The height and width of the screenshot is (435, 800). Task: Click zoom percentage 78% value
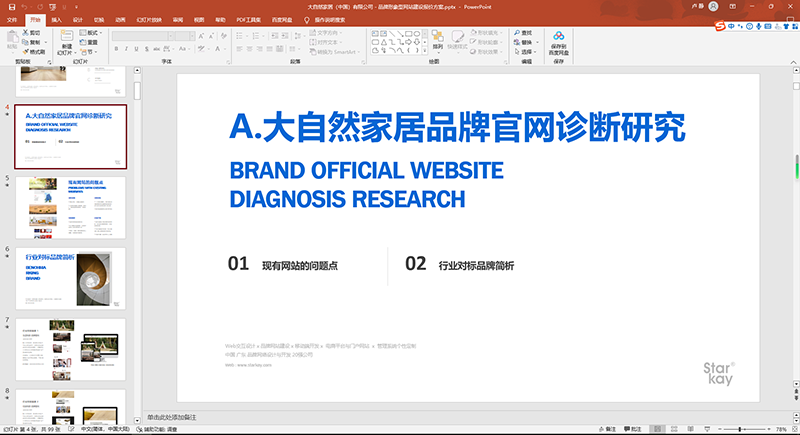point(782,429)
